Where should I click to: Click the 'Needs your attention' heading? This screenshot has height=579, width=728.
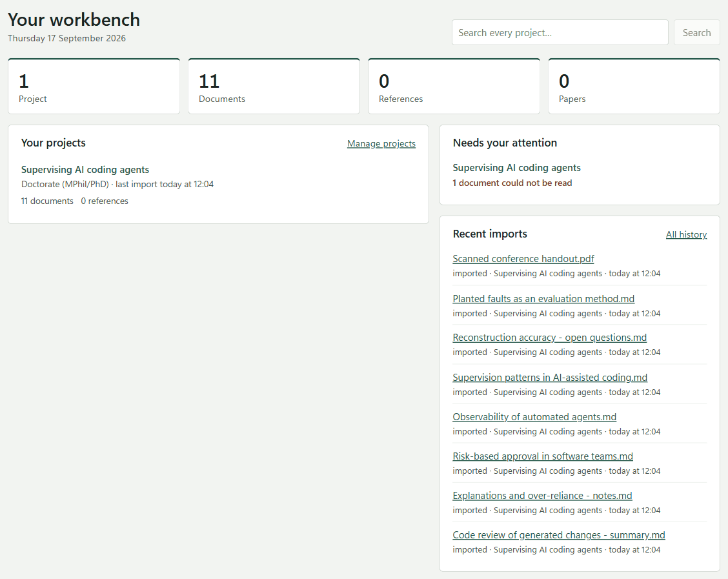pos(505,143)
